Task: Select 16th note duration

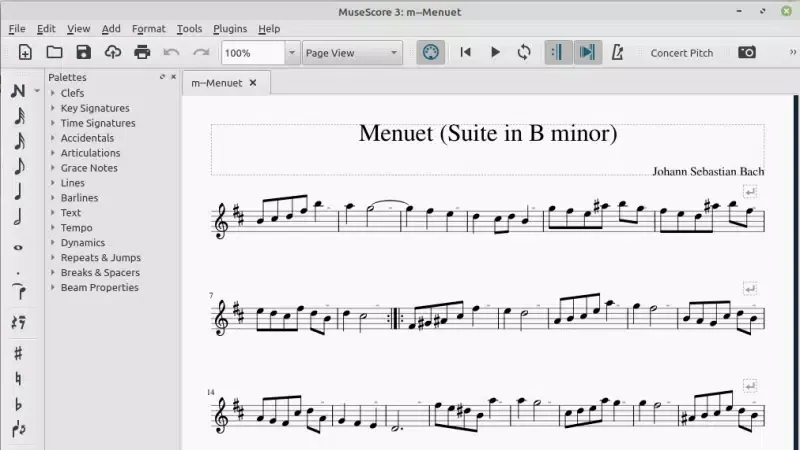Action: point(19,141)
